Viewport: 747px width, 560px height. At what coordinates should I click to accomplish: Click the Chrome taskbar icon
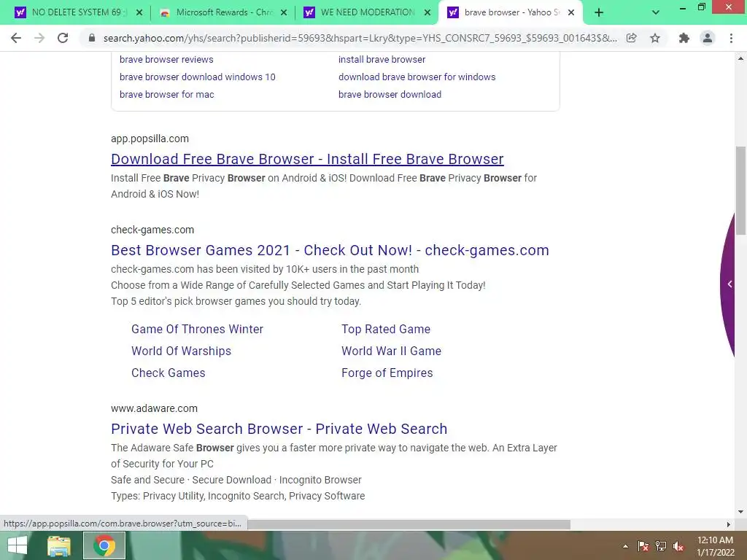coord(104,545)
